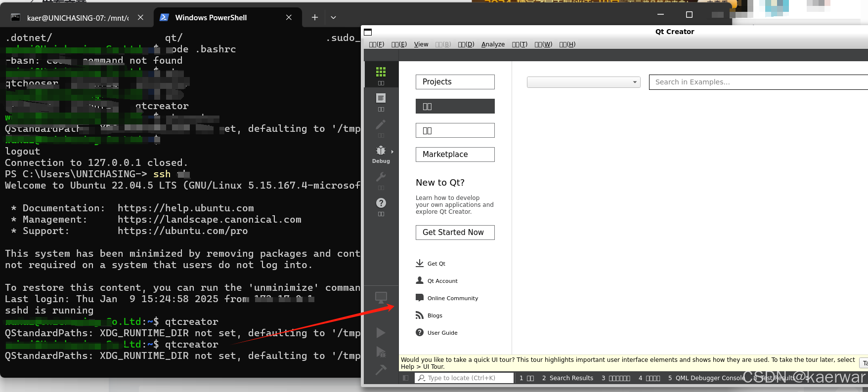This screenshot has height=392, width=868.
Task: Open Help mode question mark icon
Action: (x=381, y=203)
